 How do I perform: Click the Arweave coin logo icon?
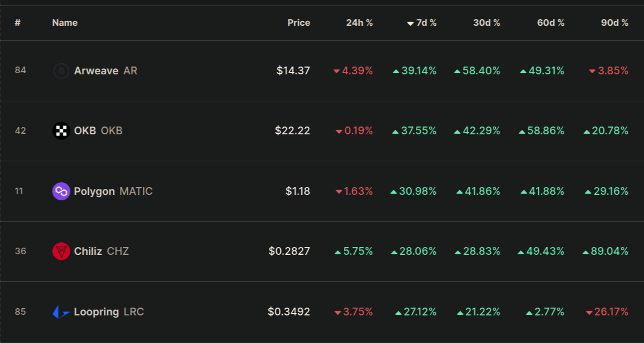pos(61,71)
